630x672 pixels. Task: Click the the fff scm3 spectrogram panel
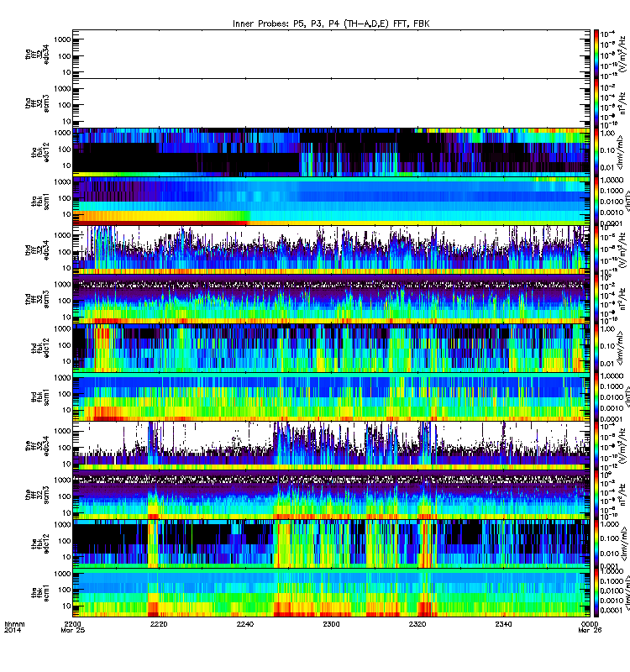tap(331, 496)
